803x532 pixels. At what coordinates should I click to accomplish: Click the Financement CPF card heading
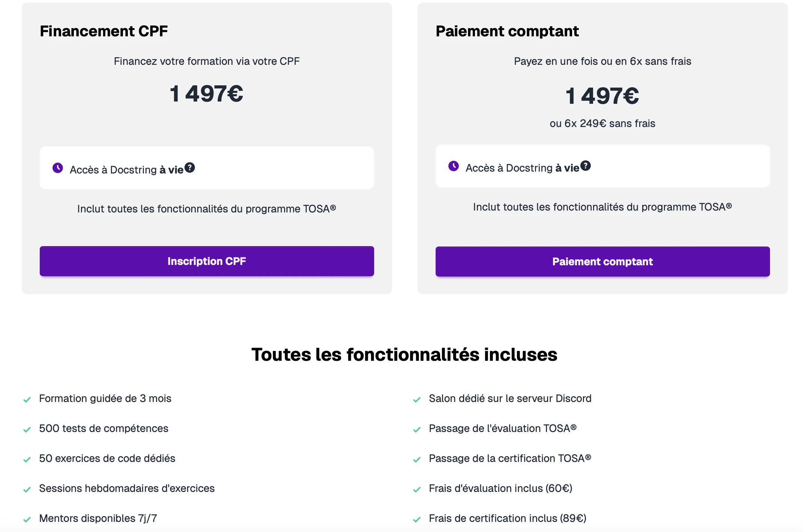pos(104,31)
